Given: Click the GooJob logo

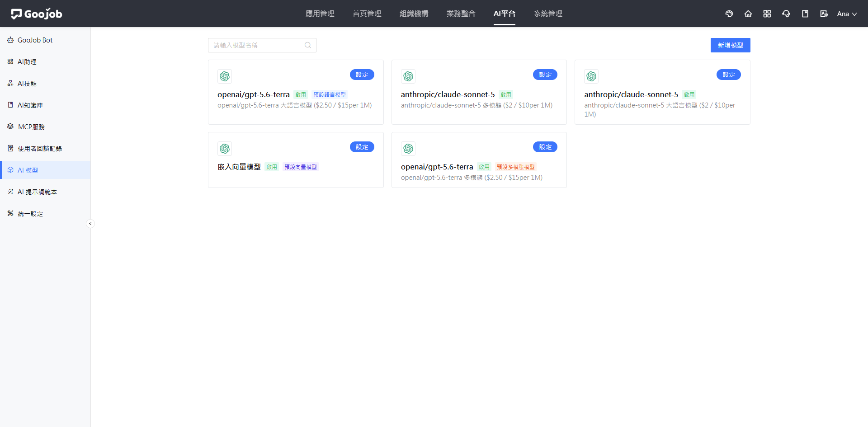Looking at the screenshot, I should [37, 14].
